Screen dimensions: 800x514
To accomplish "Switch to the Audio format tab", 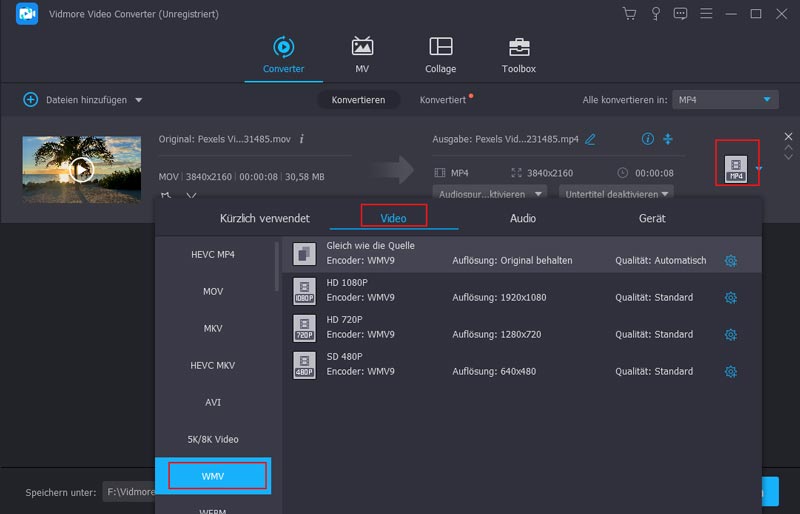I will (x=522, y=218).
